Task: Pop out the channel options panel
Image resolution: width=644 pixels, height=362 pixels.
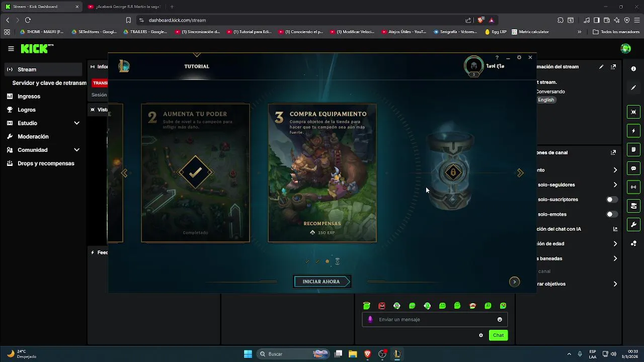Action: (613, 152)
